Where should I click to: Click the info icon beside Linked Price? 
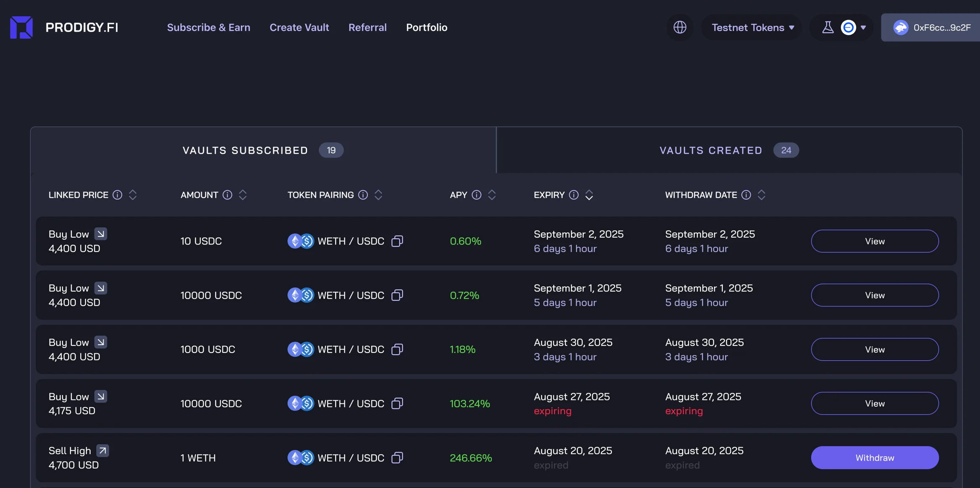coord(117,195)
